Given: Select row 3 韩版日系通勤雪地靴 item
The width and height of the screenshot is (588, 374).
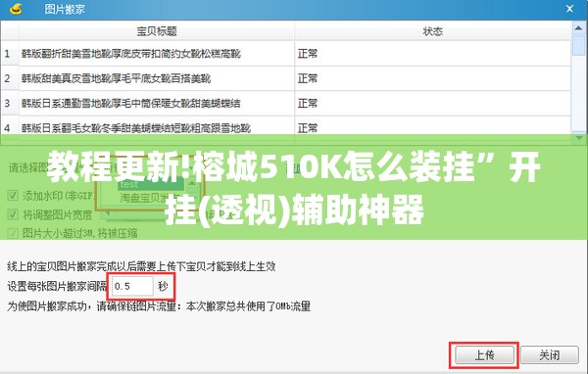Looking at the screenshot, I should tap(131, 103).
